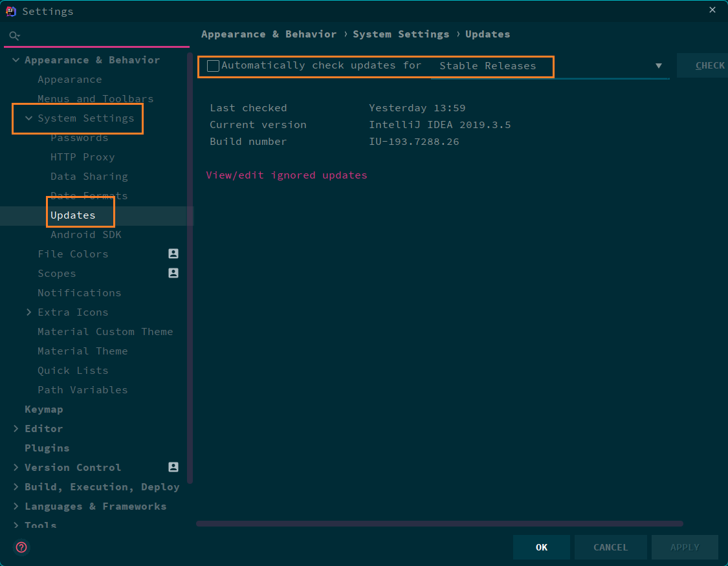Select Passwords under System Settings
Screen dimensions: 728x566
coord(80,138)
